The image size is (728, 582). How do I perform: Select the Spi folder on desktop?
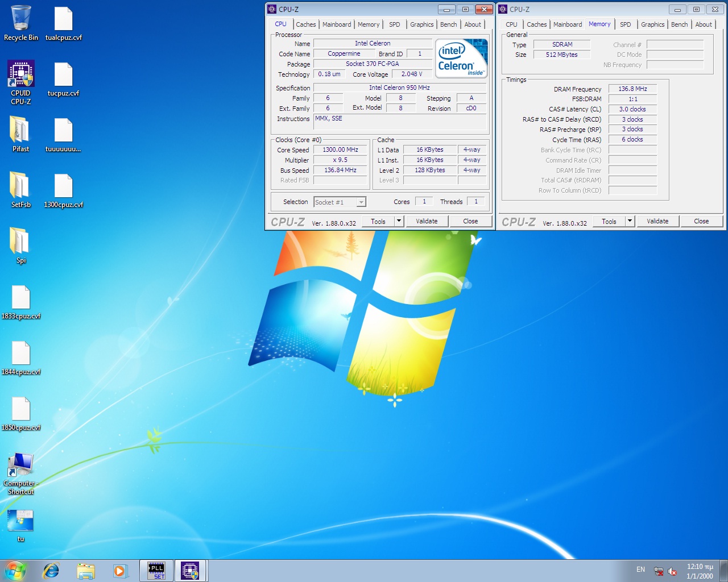click(x=21, y=246)
